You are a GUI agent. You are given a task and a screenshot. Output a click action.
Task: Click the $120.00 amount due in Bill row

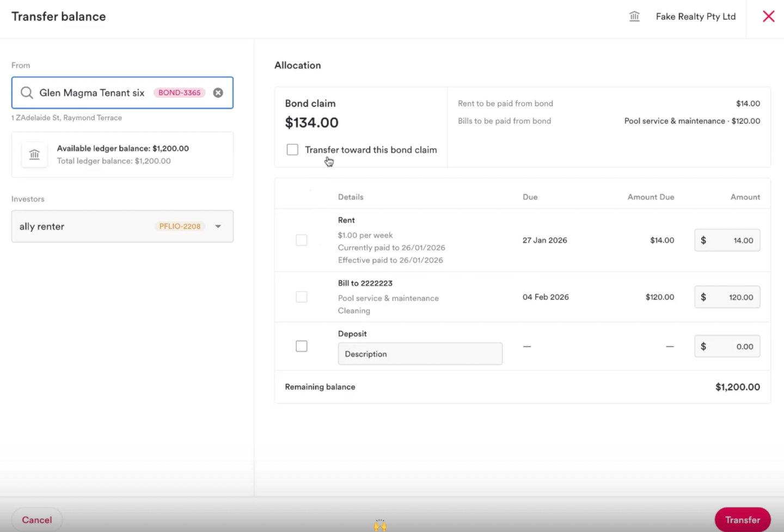660,297
